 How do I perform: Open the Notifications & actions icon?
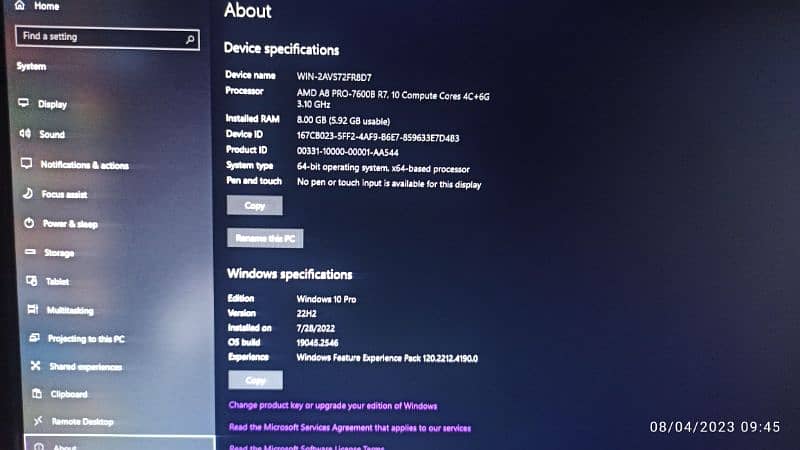tap(27, 164)
